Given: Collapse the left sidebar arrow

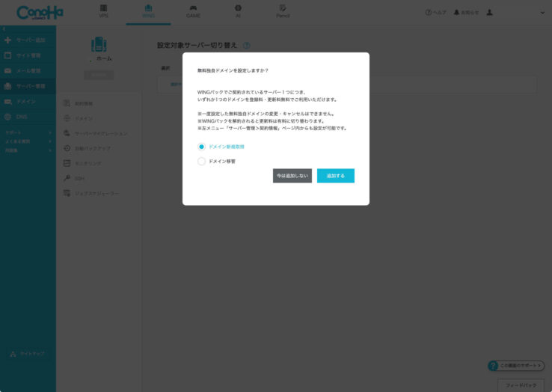Looking at the screenshot, I should [4, 29].
